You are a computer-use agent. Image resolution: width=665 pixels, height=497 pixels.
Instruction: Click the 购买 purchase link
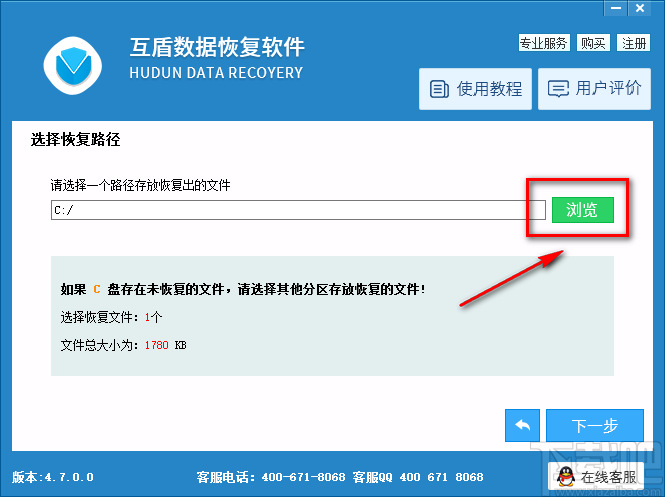[593, 43]
